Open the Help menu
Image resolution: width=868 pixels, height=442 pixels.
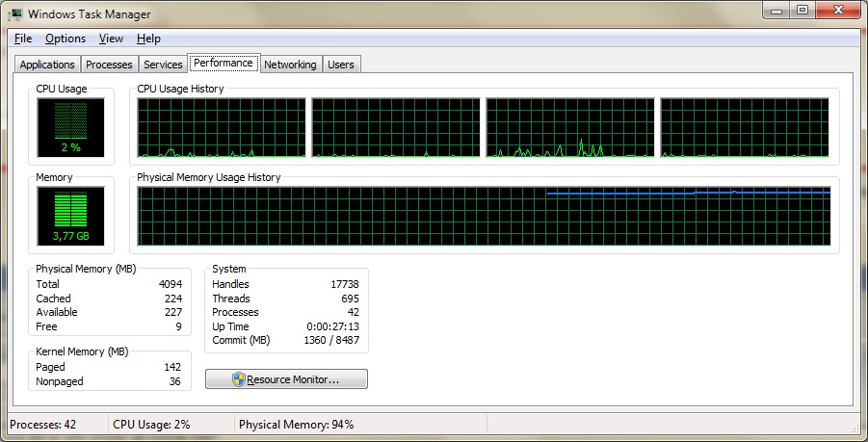click(x=148, y=39)
